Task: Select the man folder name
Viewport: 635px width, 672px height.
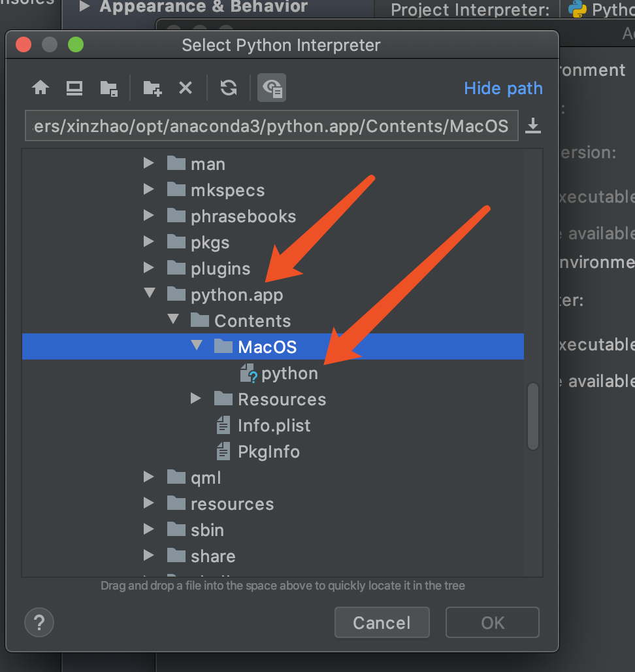Action: 208,164
